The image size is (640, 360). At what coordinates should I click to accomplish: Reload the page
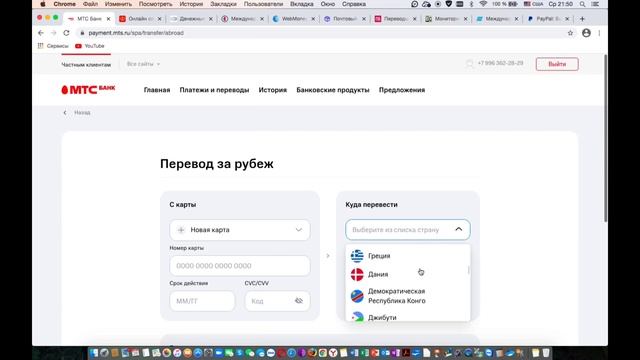(66, 33)
